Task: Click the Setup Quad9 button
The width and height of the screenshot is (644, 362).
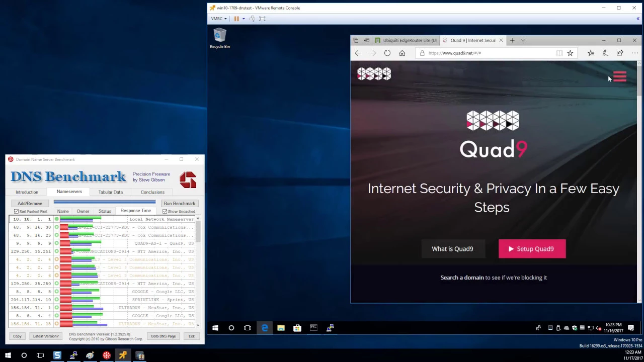Action: point(532,249)
